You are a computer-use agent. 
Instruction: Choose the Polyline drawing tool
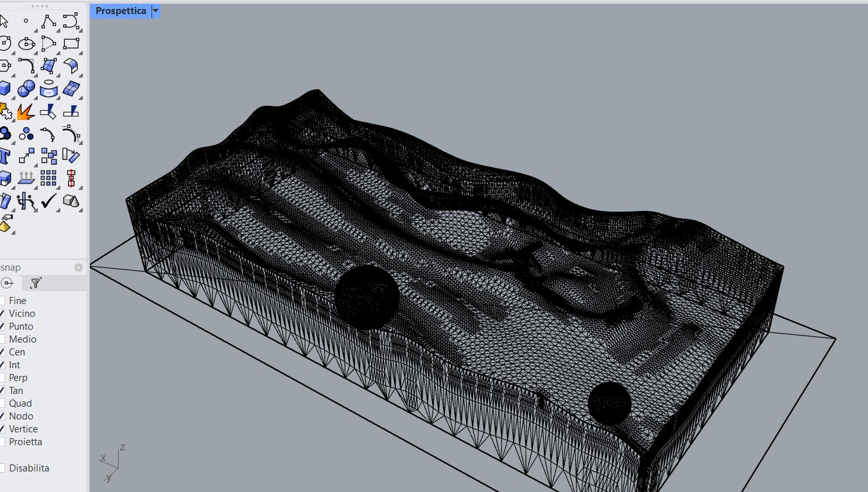tap(48, 21)
